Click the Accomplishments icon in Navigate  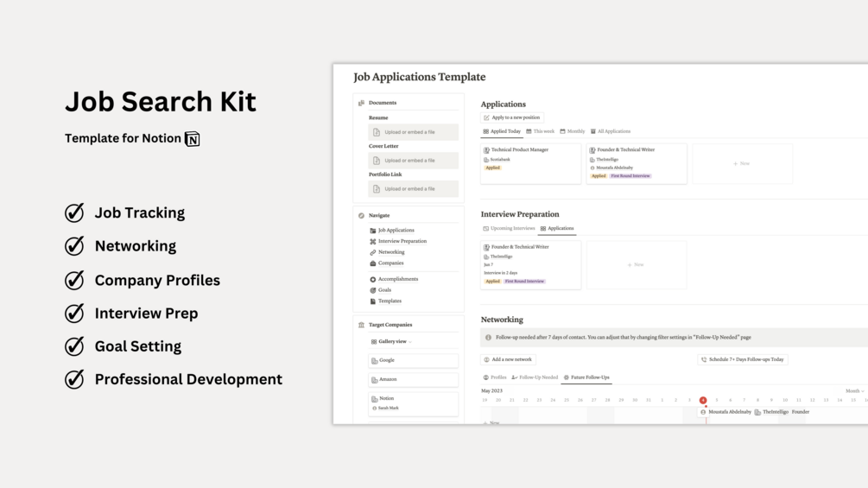(x=372, y=279)
